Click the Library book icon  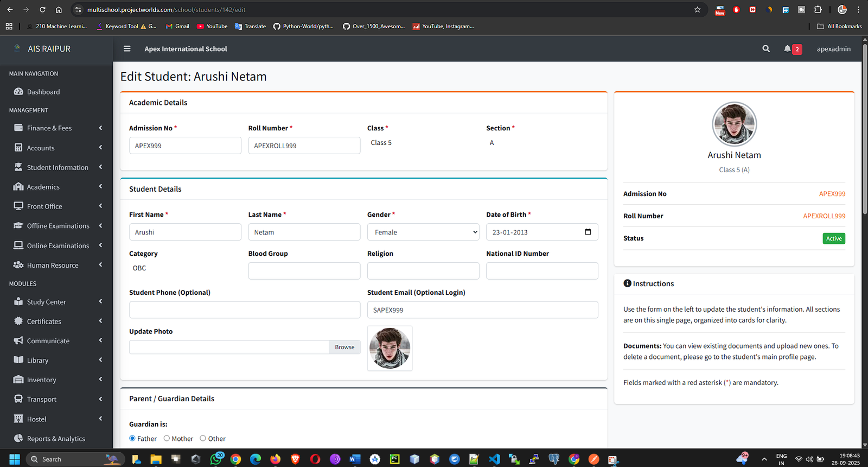coord(18,360)
